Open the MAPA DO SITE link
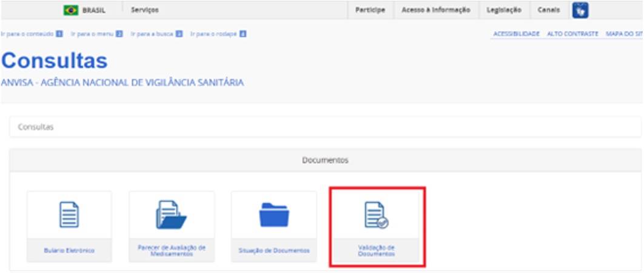Image resolution: width=644 pixels, height=273 pixels. pos(624,34)
